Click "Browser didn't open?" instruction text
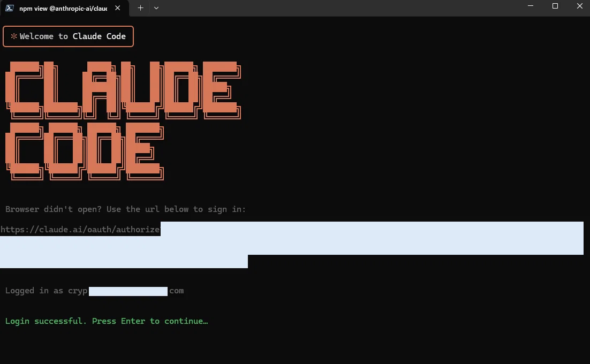 tap(125, 209)
